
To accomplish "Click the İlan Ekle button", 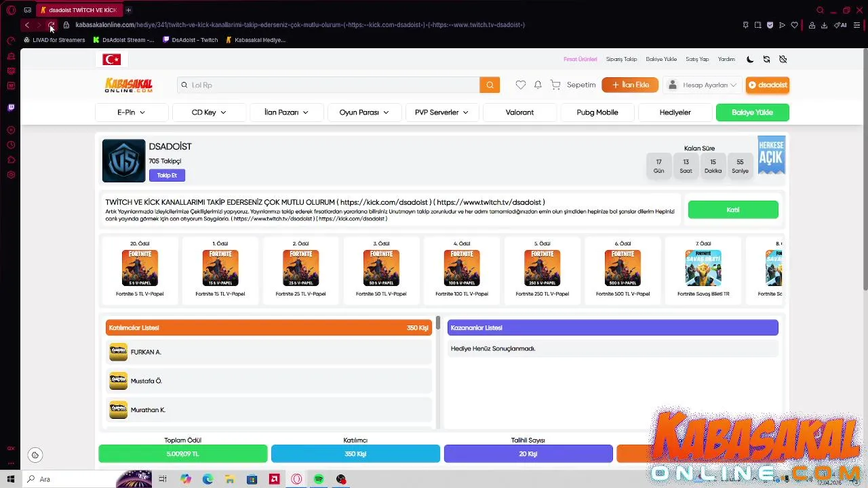I will (x=630, y=85).
